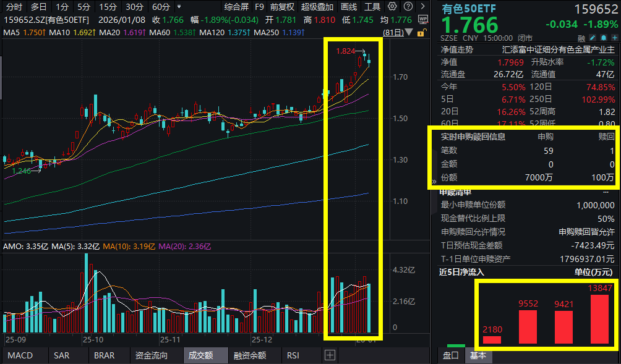Open the 工具 menu
Image resolution: width=621 pixels, height=364 pixels.
373,6
